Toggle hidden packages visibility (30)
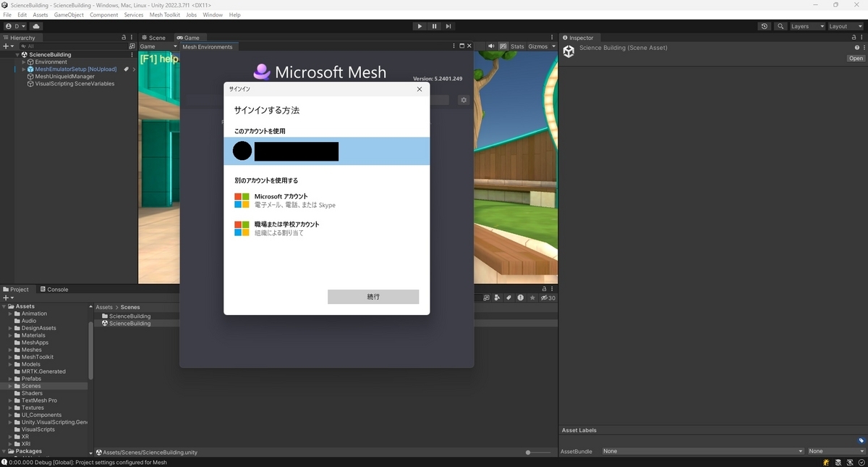This screenshot has width=868, height=467. coord(548,298)
